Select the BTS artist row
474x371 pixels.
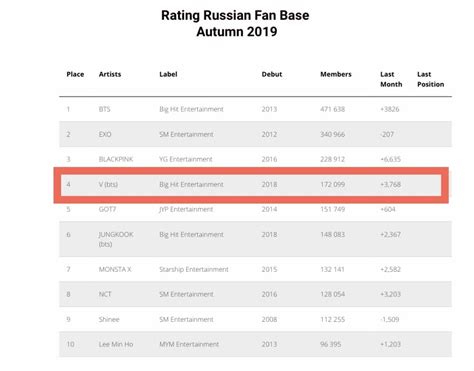tap(255, 109)
